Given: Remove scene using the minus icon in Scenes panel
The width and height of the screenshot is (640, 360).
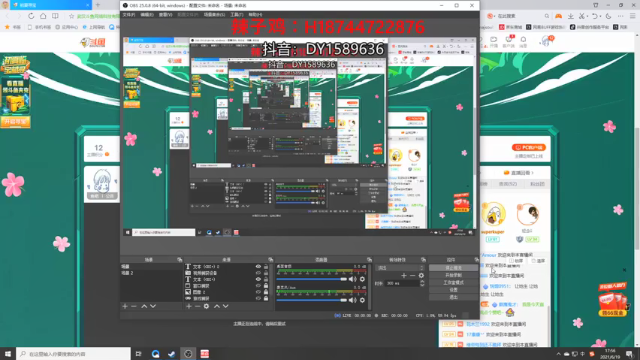Looking at the screenshot, I should (134, 306).
